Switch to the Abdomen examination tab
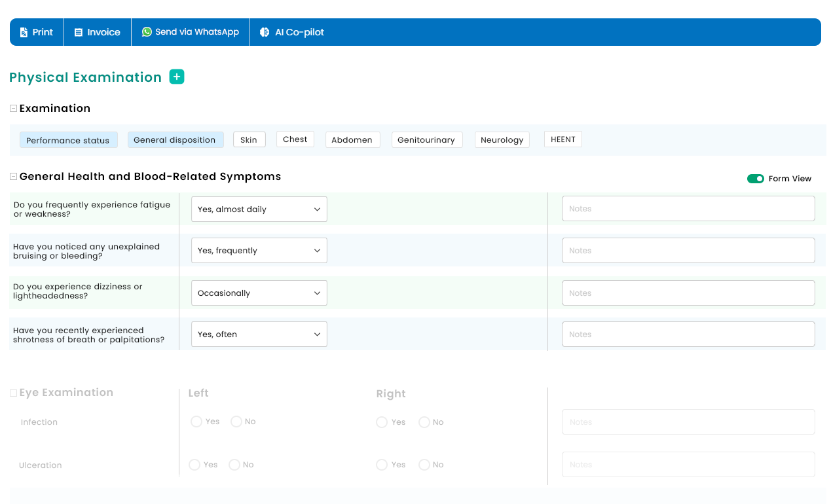 352,140
